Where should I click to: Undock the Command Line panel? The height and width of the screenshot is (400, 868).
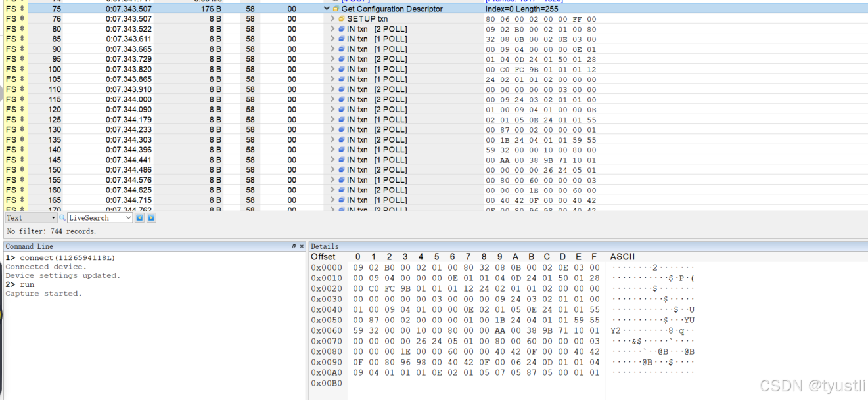294,246
